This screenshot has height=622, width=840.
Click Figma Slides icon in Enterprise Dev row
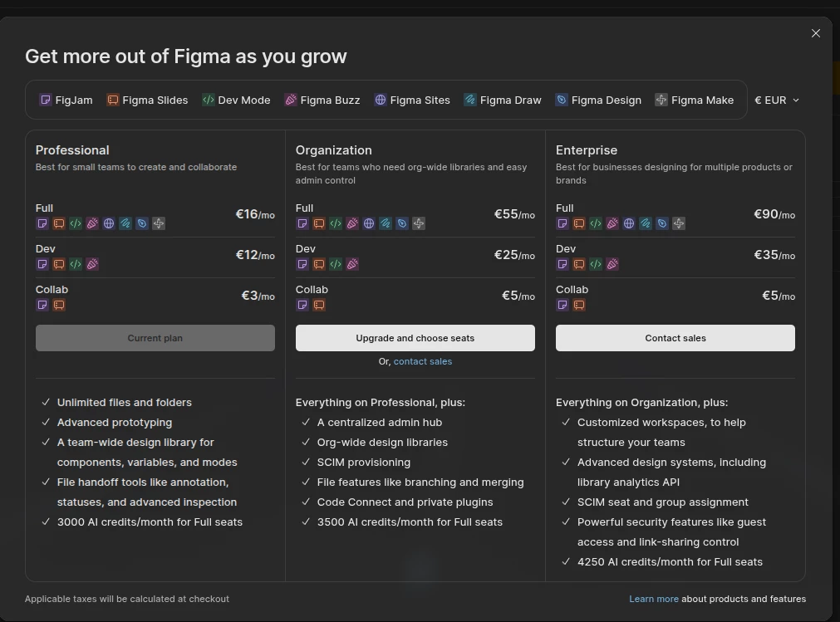click(579, 264)
